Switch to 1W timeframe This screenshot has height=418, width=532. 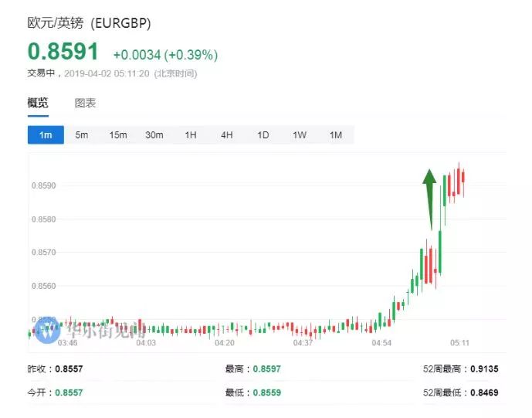(300, 134)
